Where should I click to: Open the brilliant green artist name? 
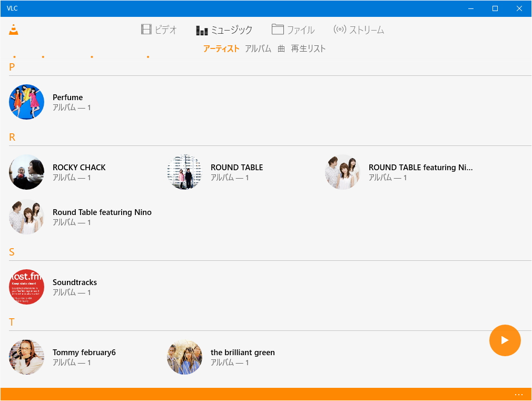(243, 353)
